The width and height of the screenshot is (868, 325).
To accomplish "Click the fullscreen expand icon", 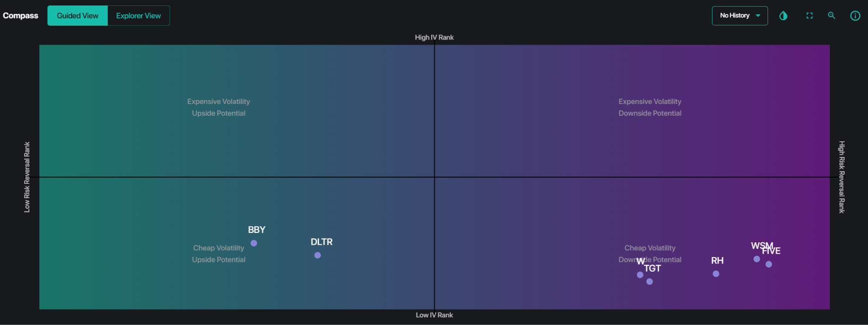I will [x=810, y=16].
